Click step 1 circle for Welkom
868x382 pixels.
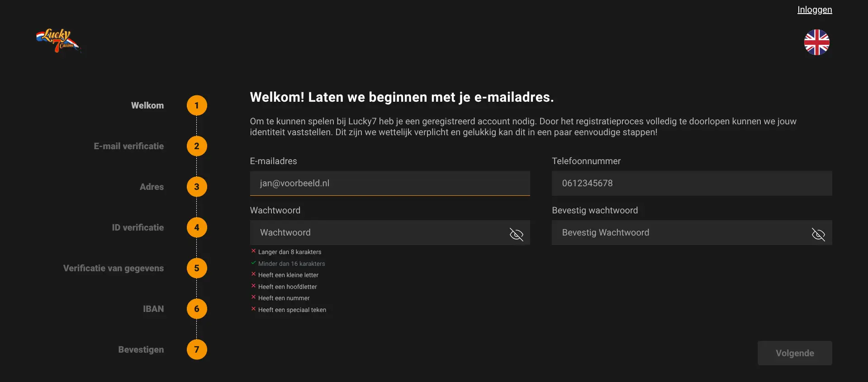click(x=197, y=105)
